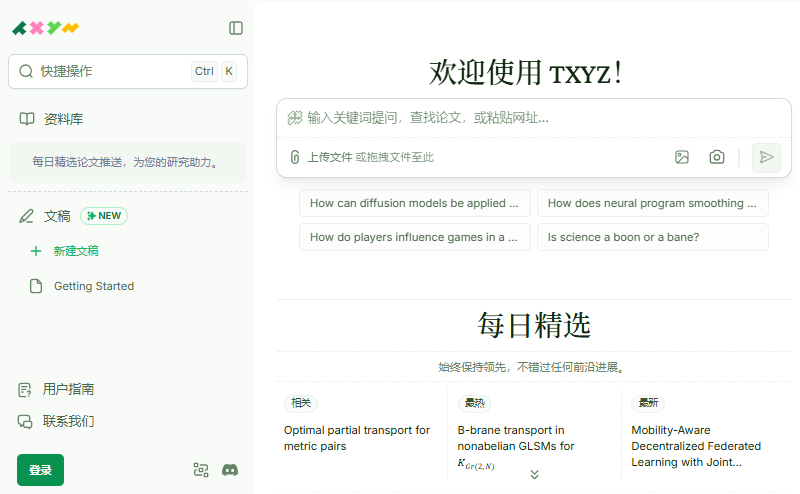Click the 联系我们 chat icon
The width and height of the screenshot is (800, 494).
click(24, 422)
